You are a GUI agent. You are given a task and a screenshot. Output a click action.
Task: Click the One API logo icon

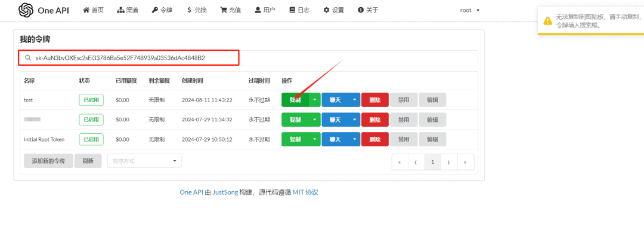click(26, 10)
